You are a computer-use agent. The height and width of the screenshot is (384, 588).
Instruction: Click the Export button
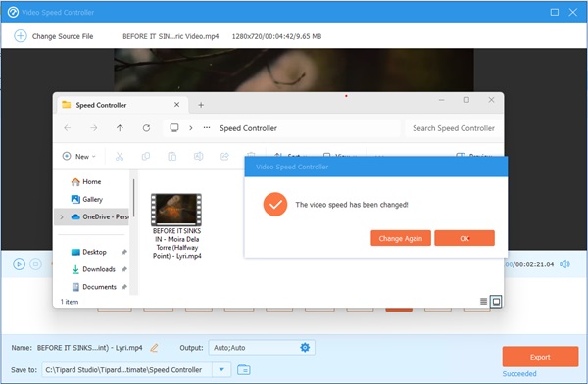[x=540, y=357]
